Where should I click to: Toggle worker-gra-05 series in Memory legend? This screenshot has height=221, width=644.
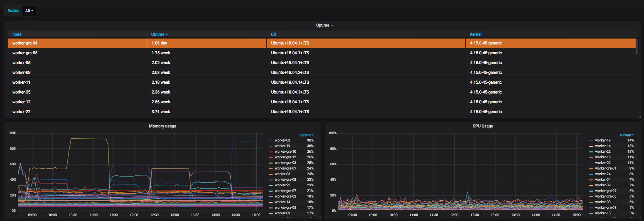pos(285,208)
